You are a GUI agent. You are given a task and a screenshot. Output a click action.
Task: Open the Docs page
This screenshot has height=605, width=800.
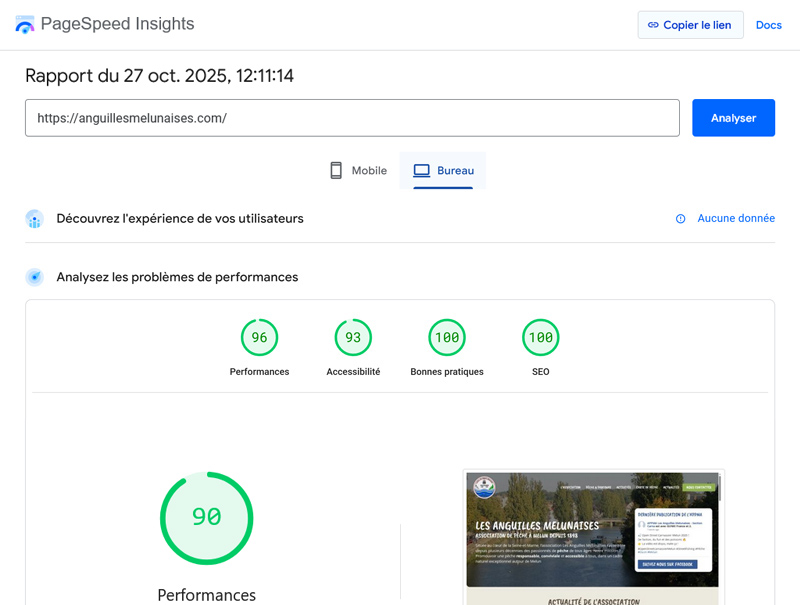[769, 25]
